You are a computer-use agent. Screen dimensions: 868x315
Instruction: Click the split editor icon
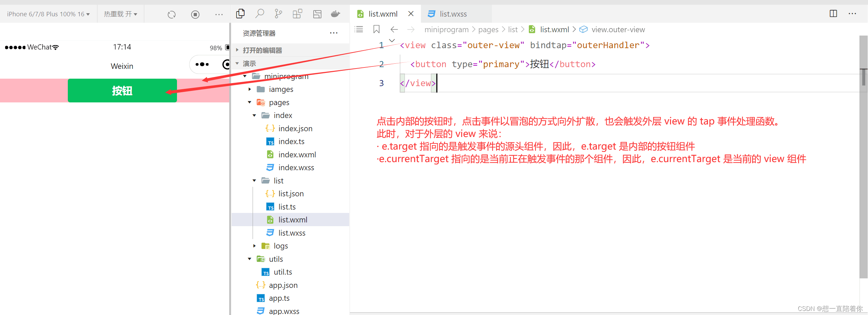[x=833, y=14]
